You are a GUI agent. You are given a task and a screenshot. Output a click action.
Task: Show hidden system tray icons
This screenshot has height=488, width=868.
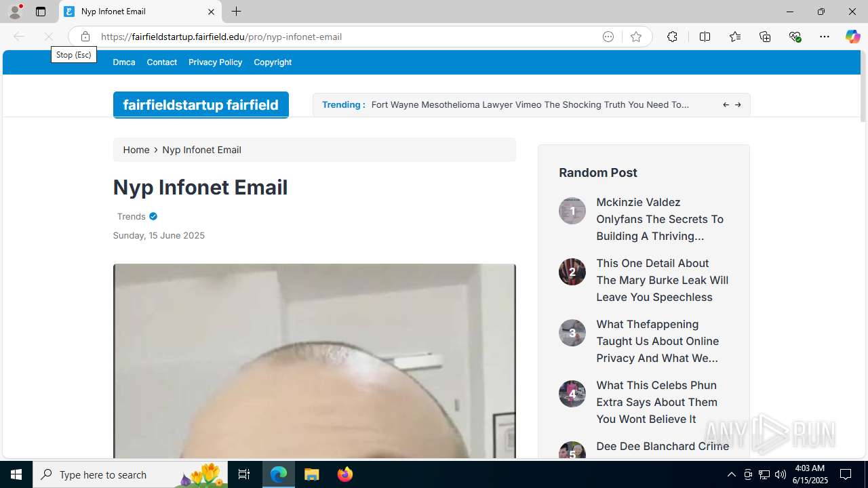[x=731, y=474]
